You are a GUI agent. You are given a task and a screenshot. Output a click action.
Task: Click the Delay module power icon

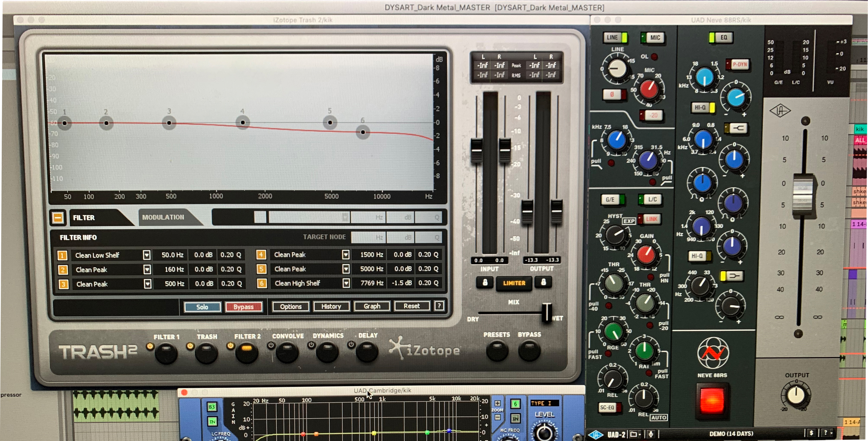point(351,344)
